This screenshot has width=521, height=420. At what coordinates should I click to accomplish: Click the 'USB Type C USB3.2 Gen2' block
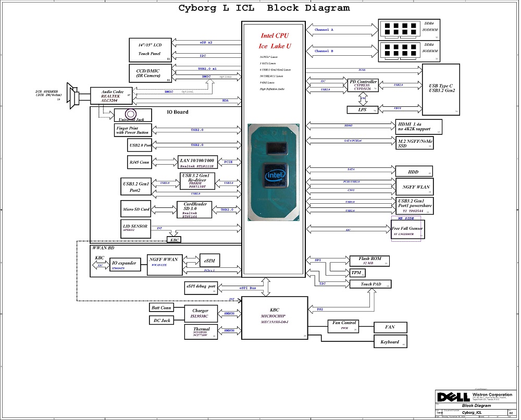pyautogui.click(x=441, y=90)
